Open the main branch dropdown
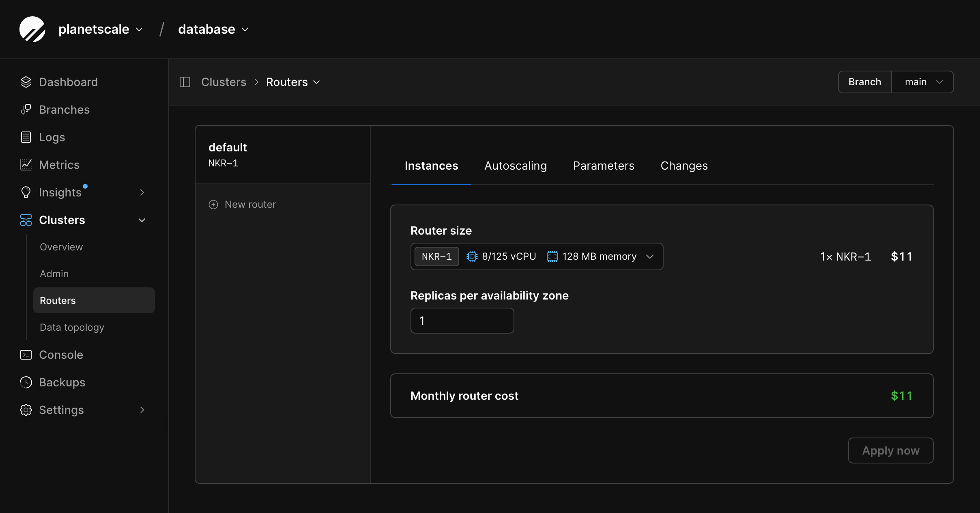980x513 pixels. pos(922,82)
